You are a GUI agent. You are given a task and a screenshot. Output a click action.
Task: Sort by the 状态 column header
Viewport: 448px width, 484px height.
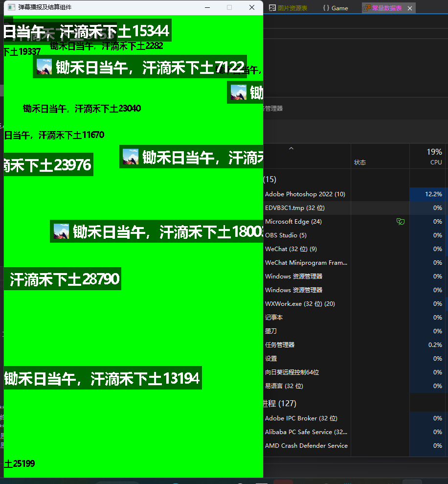[x=360, y=162]
